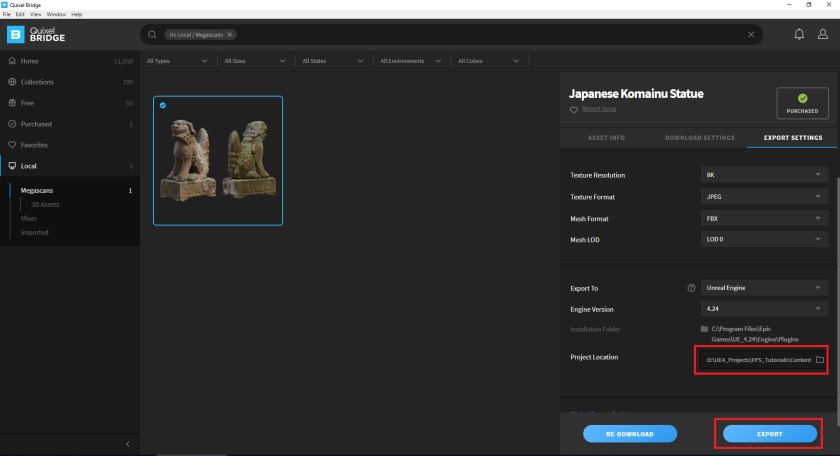Click the favorite heart icon under the asset title
Screen dimensions: 840x456
573,109
